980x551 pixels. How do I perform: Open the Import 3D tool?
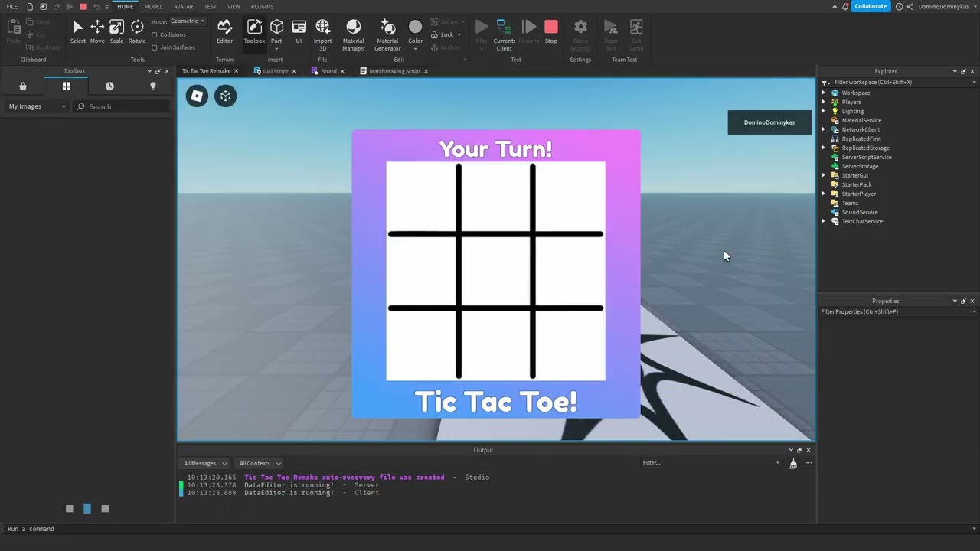pyautogui.click(x=322, y=34)
